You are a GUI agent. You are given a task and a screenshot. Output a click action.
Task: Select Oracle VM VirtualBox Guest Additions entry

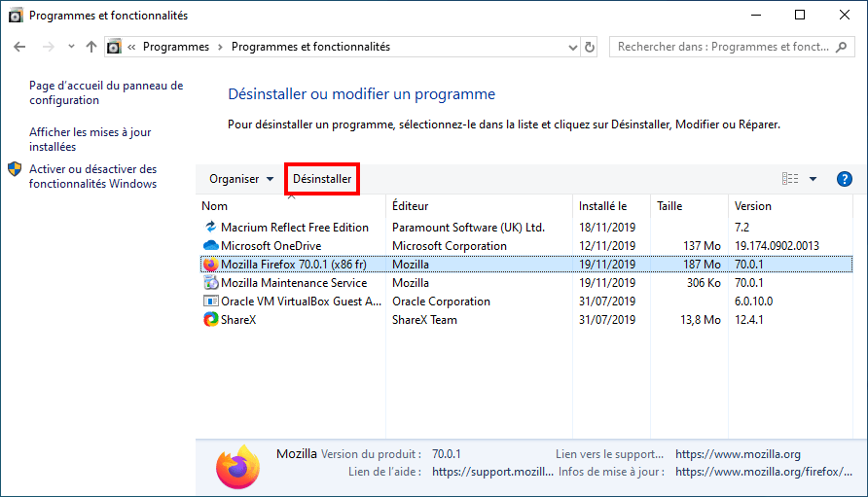[x=301, y=302]
